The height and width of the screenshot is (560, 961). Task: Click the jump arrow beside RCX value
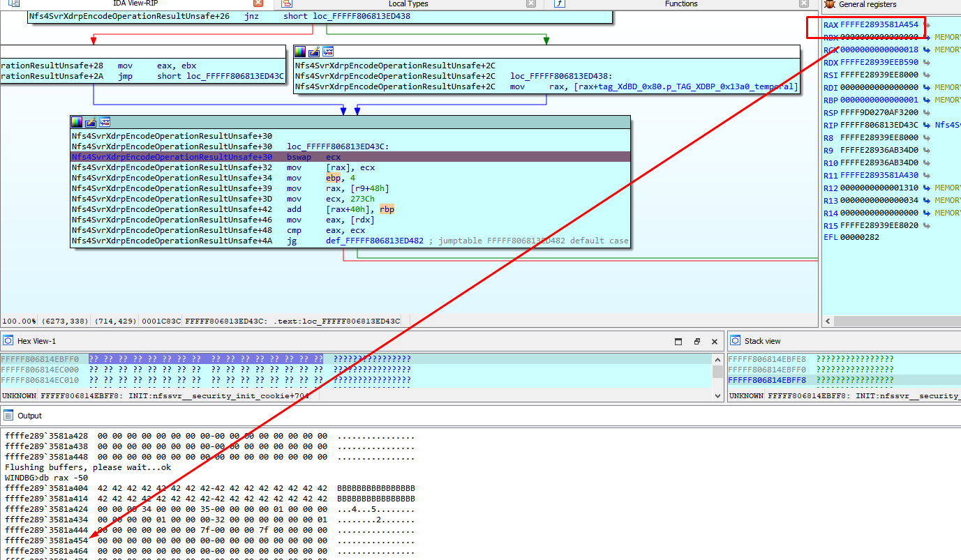coord(927,50)
